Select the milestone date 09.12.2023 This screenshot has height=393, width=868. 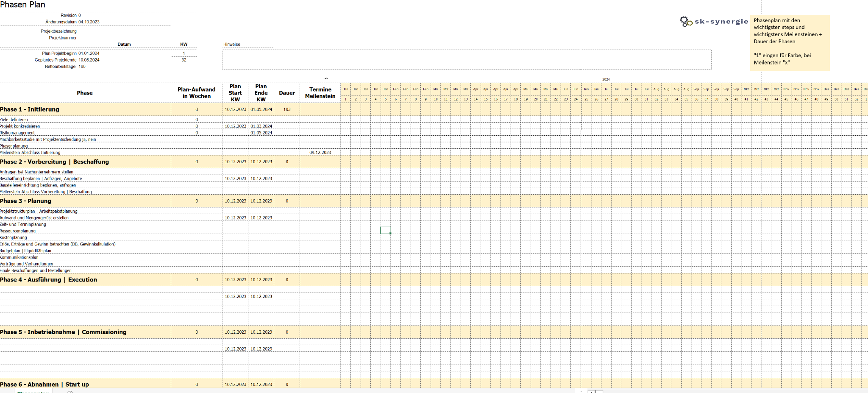tap(320, 153)
